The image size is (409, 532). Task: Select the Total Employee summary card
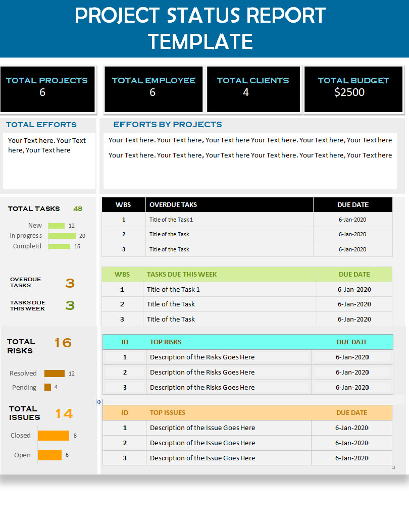pos(154,89)
